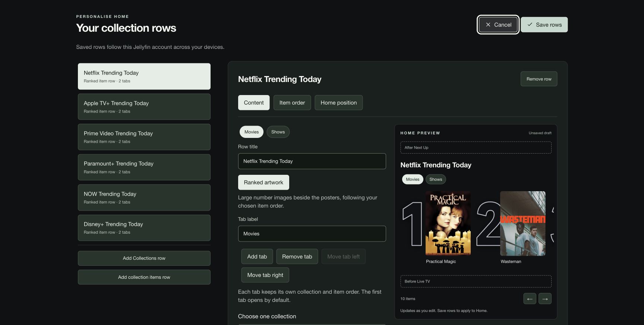Click the Unsaved draft status text
644x325 pixels.
coord(540,133)
